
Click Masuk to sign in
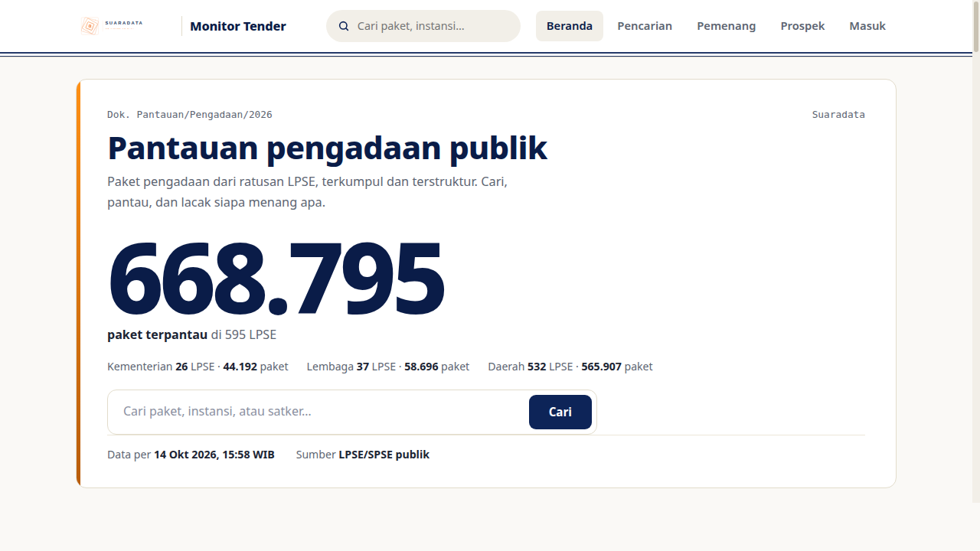pyautogui.click(x=867, y=26)
